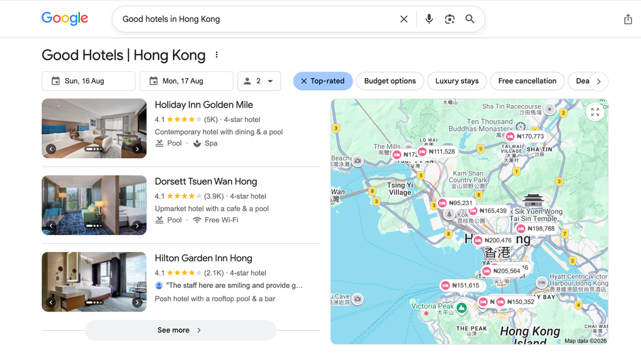The width and height of the screenshot is (641, 364).
Task: Open Hilton Garden Inn Hong listing
Action: 203,258
